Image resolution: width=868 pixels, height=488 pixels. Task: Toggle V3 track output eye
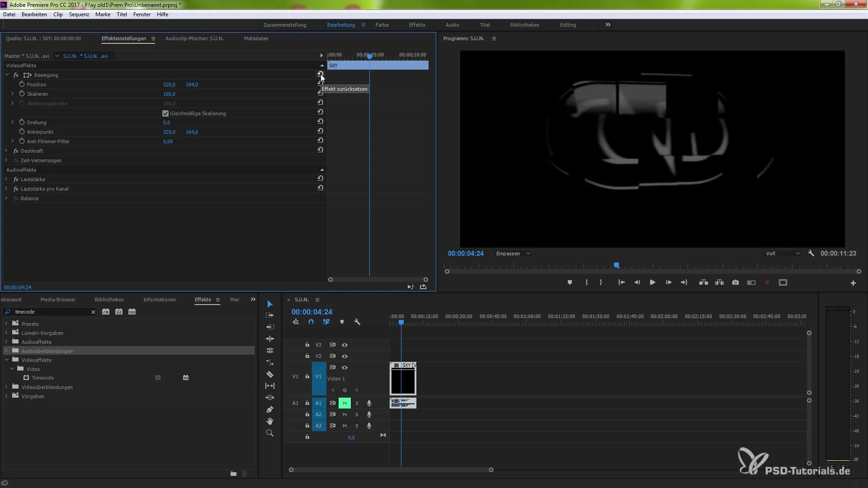click(344, 345)
